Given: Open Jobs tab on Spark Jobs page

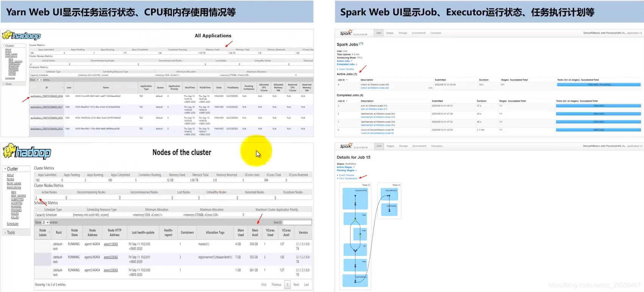Looking at the screenshot, I should pos(379,33).
